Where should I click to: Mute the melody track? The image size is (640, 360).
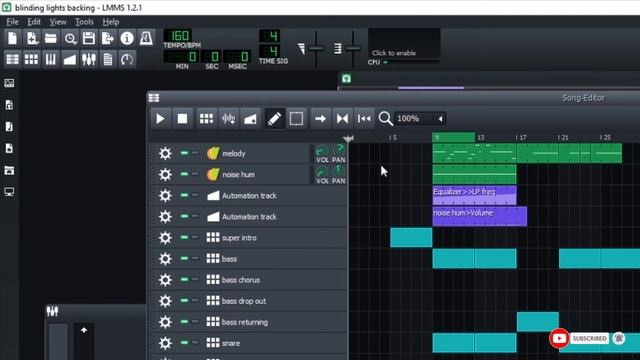184,153
